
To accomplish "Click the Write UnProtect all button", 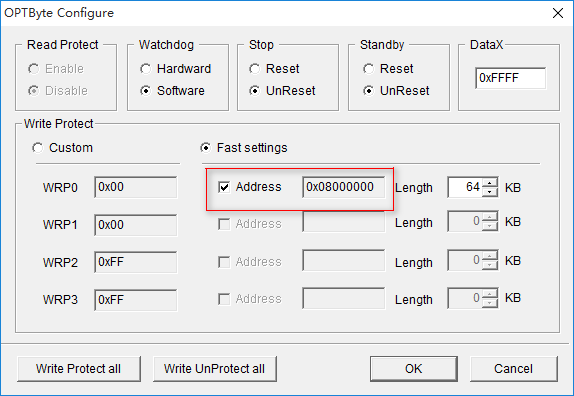I will click(x=215, y=369).
